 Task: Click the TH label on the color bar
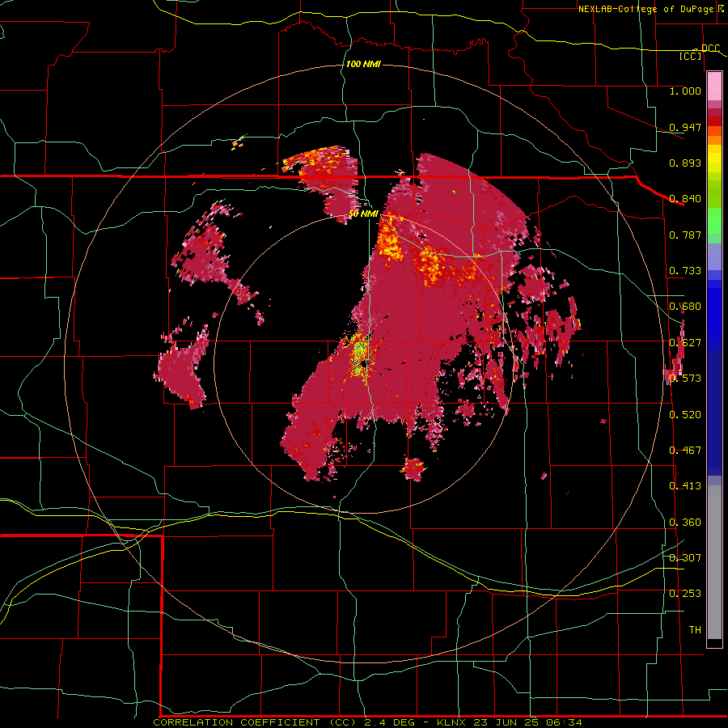[x=695, y=629]
